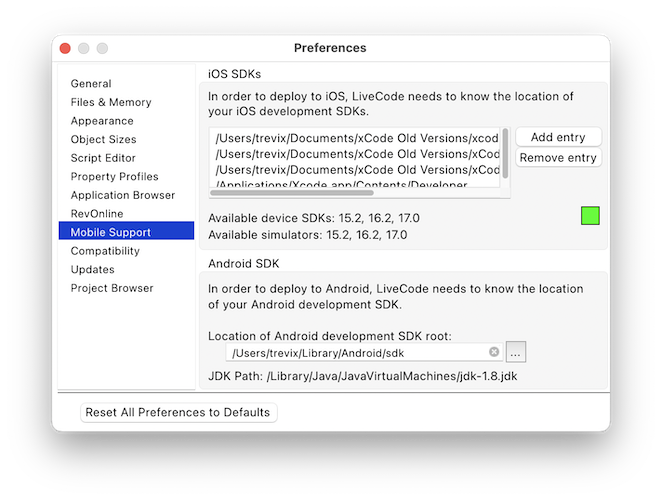Image resolution: width=662 pixels, height=500 pixels.
Task: Open Project Browser preferences
Action: (x=112, y=288)
